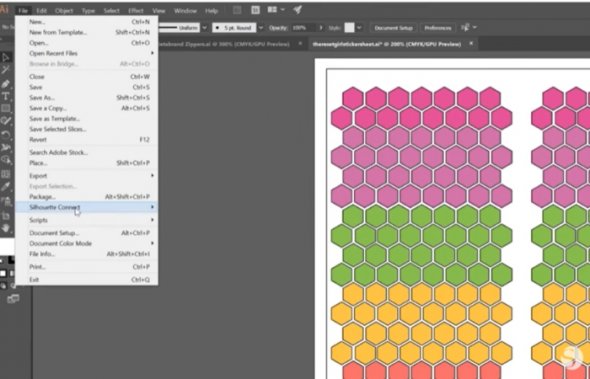Open the Window menu

coord(186,11)
